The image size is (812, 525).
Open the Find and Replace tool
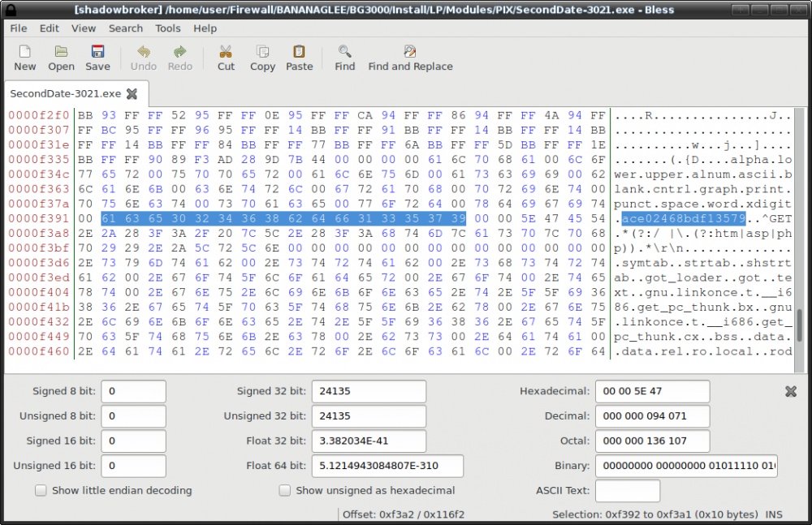410,52
